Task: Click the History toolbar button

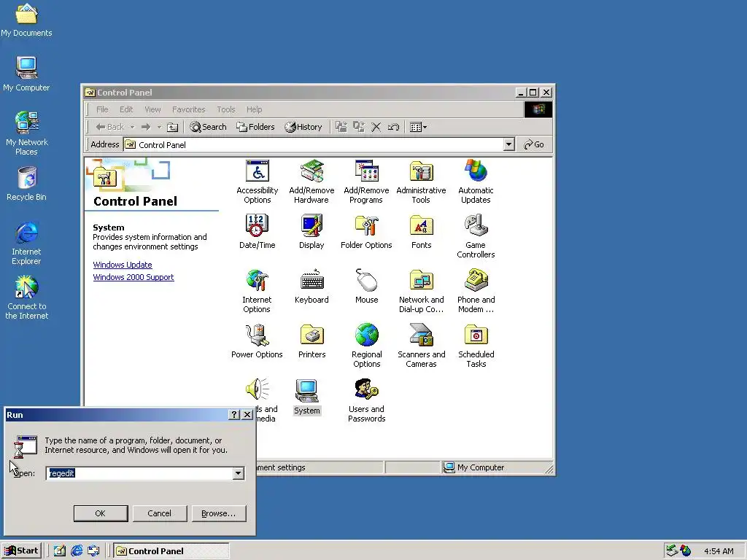Action: click(x=303, y=127)
